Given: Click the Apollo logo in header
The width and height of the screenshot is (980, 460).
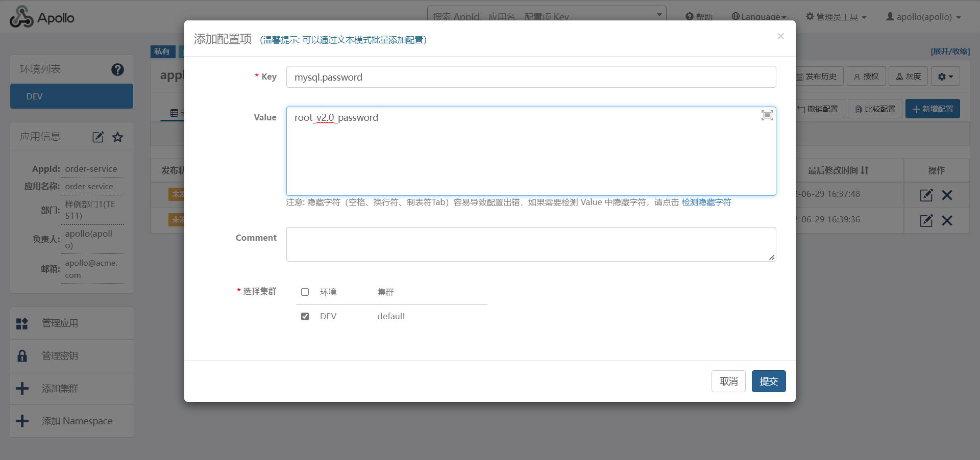Looking at the screenshot, I should point(42,17).
